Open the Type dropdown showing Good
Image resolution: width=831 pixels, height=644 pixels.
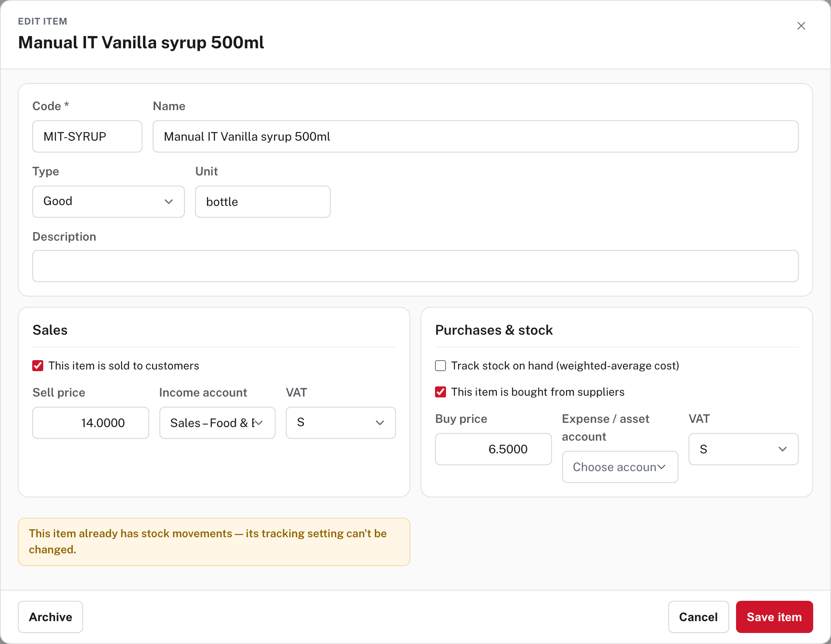(x=109, y=202)
